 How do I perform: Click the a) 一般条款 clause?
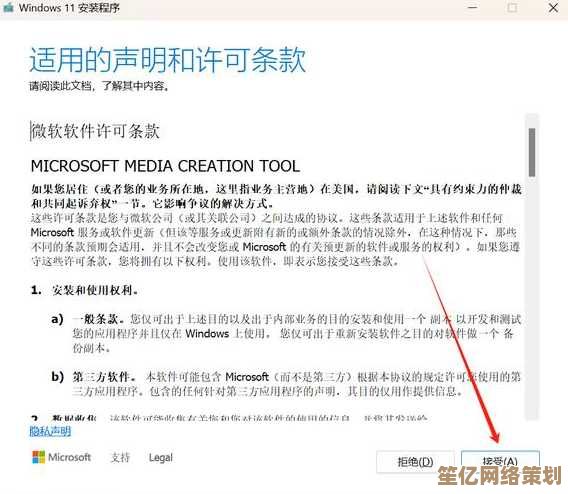pos(286,334)
